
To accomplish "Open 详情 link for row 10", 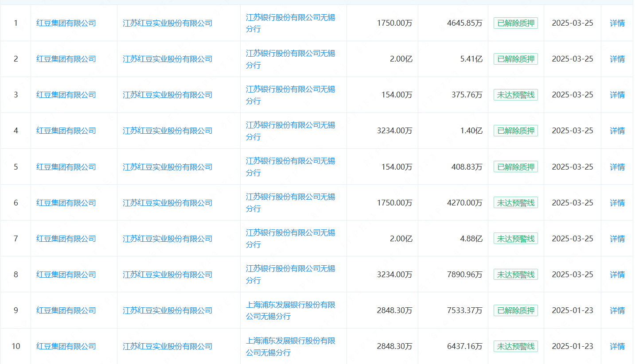I will click(617, 346).
